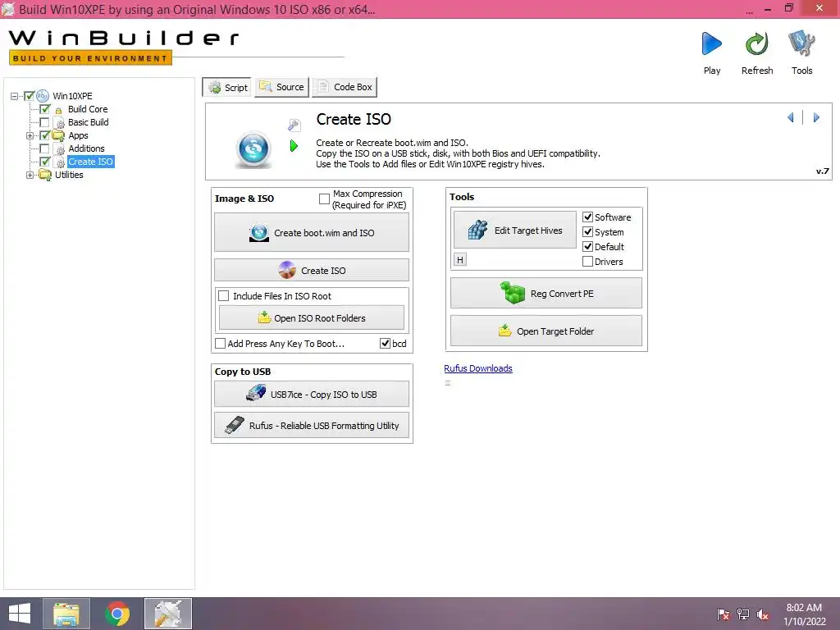
Task: Click the Apps folder icon
Action: [58, 135]
